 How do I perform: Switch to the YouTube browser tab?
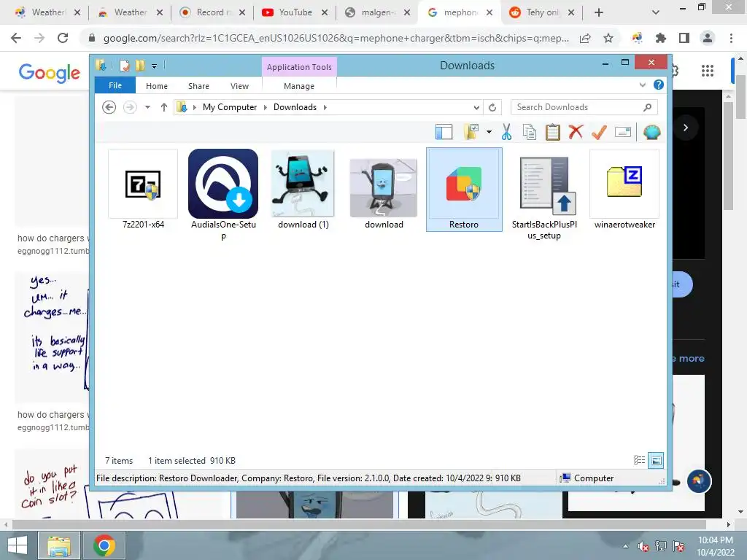[x=295, y=12]
